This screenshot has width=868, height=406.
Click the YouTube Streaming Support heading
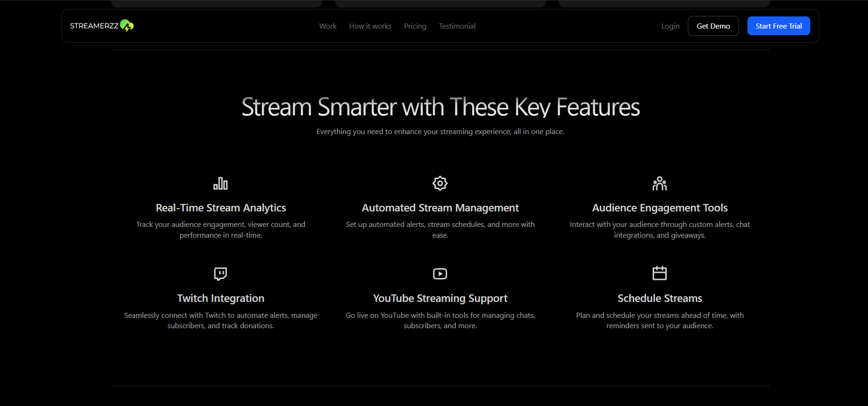440,298
